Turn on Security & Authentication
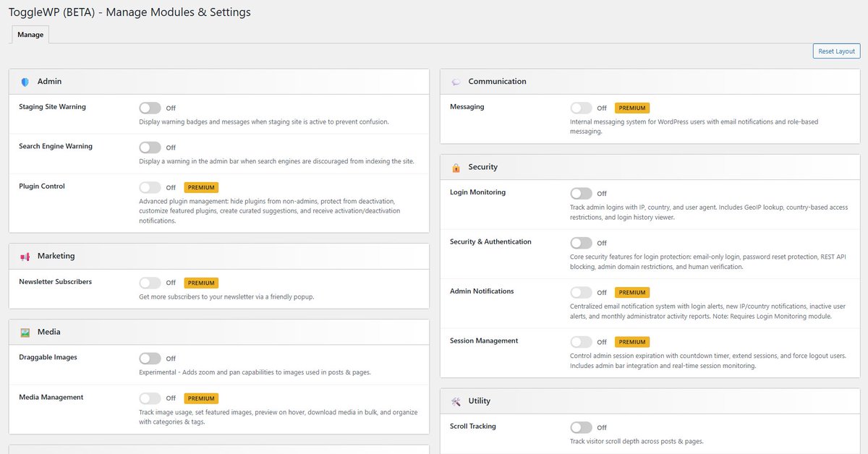868x454 pixels. pyautogui.click(x=581, y=242)
